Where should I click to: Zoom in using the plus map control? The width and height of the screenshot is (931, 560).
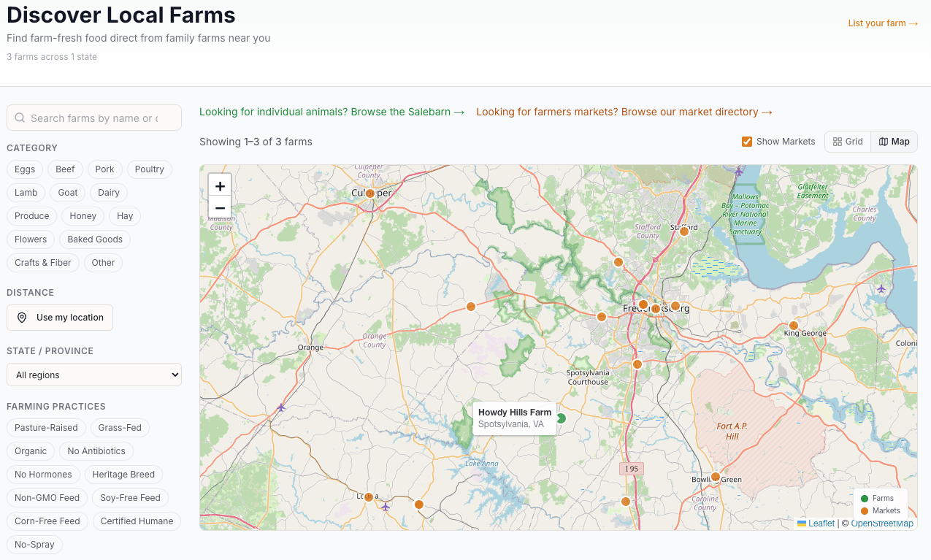pyautogui.click(x=220, y=185)
